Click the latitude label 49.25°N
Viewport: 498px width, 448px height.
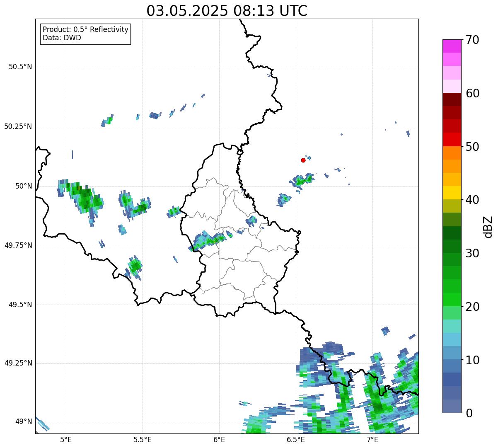18,363
